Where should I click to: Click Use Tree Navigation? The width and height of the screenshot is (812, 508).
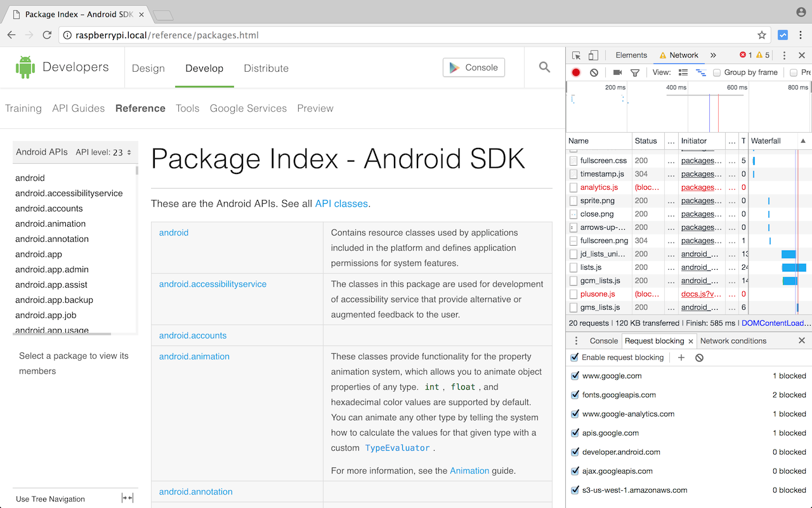point(50,499)
